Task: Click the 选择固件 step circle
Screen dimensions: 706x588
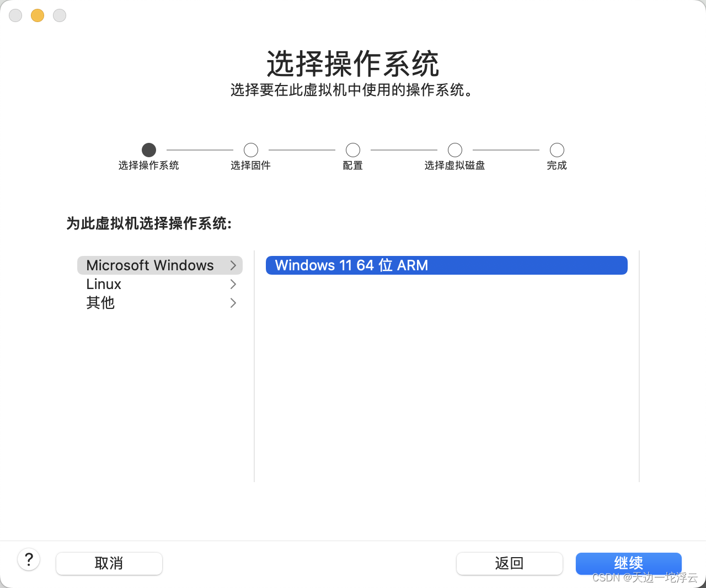Action: click(x=251, y=150)
